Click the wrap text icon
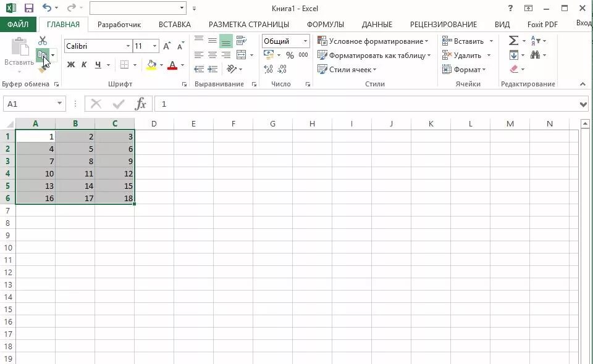The height and width of the screenshot is (364, 593). pos(242,40)
